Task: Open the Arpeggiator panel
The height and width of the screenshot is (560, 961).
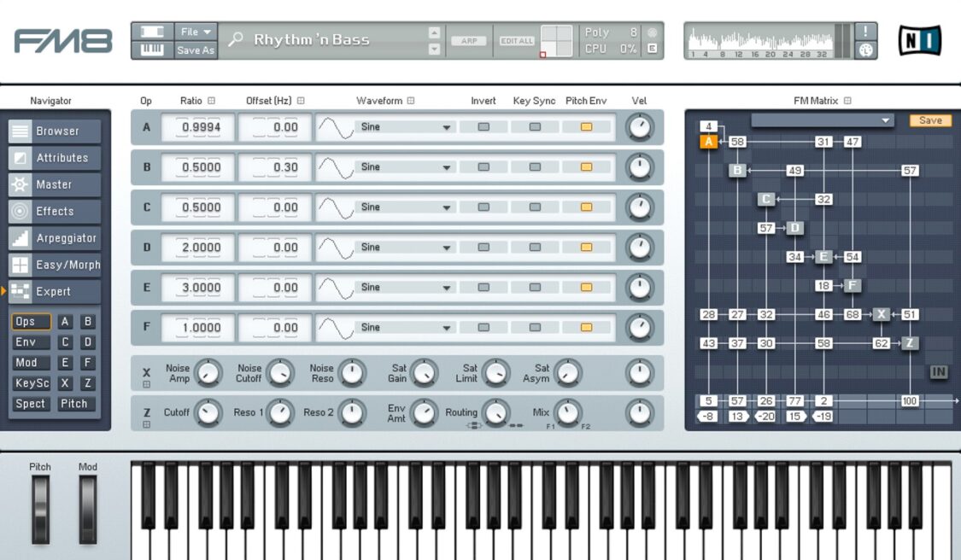Action: [x=55, y=238]
